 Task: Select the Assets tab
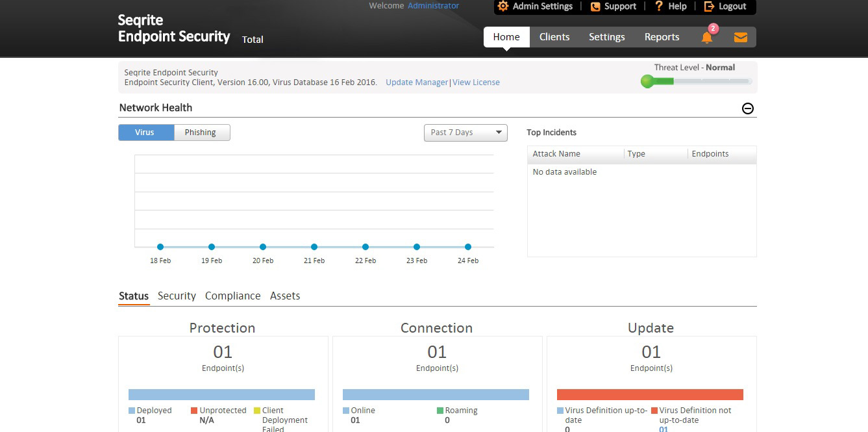(285, 296)
